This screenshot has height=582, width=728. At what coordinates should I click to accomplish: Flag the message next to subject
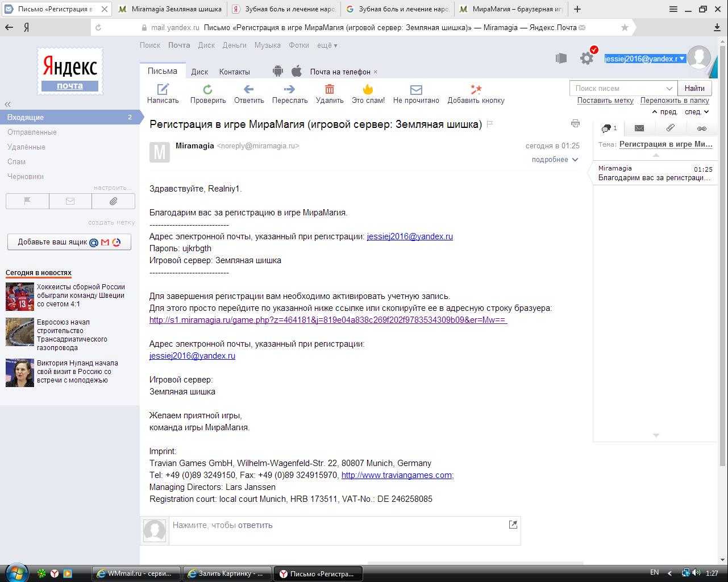pyautogui.click(x=490, y=124)
